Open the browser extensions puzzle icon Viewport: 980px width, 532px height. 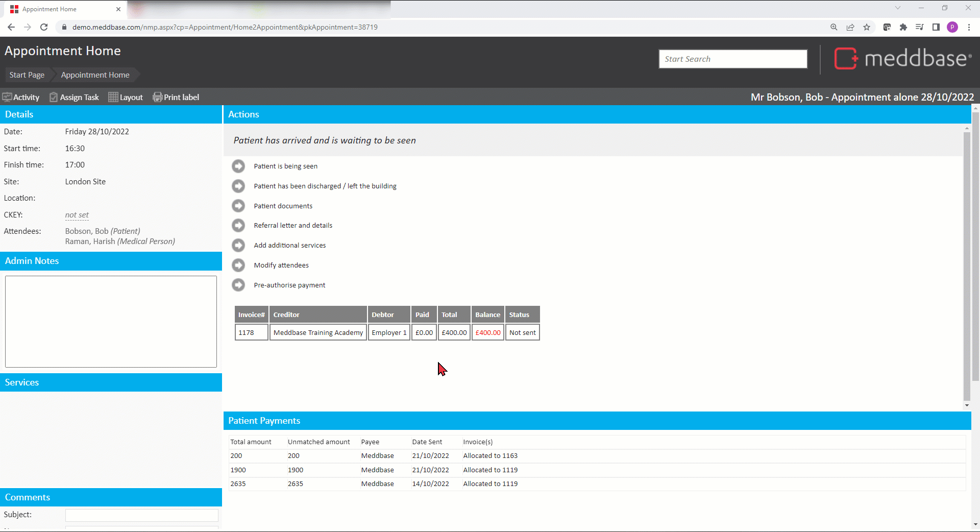click(x=903, y=27)
